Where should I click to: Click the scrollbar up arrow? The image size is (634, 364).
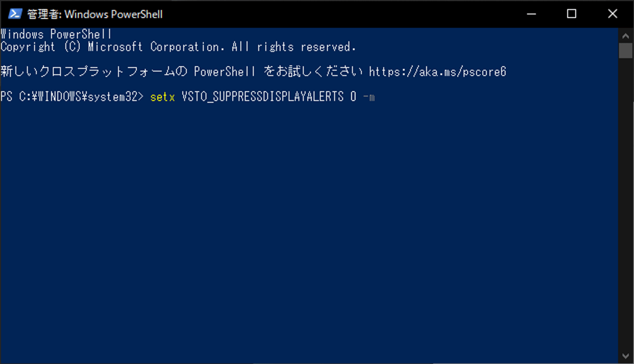[x=626, y=35]
